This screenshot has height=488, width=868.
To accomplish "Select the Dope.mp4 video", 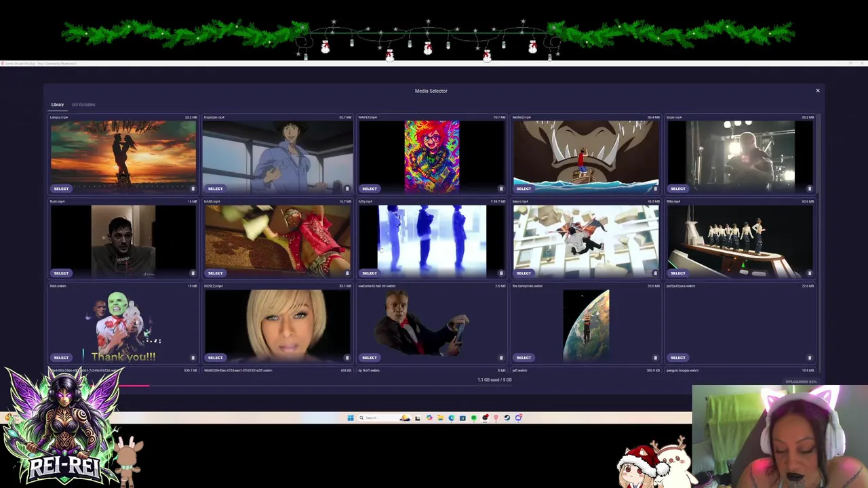I will 677,188.
